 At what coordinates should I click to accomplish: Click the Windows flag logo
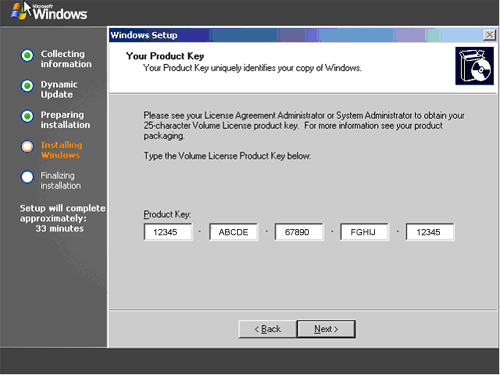point(19,11)
